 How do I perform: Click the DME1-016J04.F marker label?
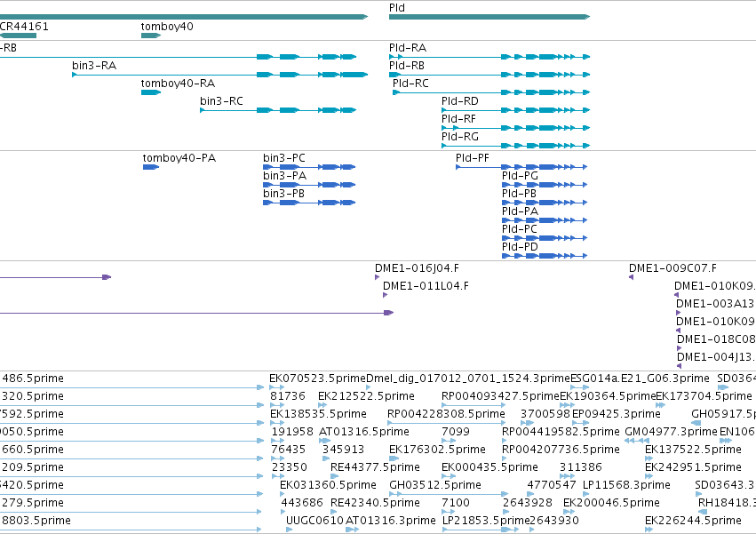point(417,268)
